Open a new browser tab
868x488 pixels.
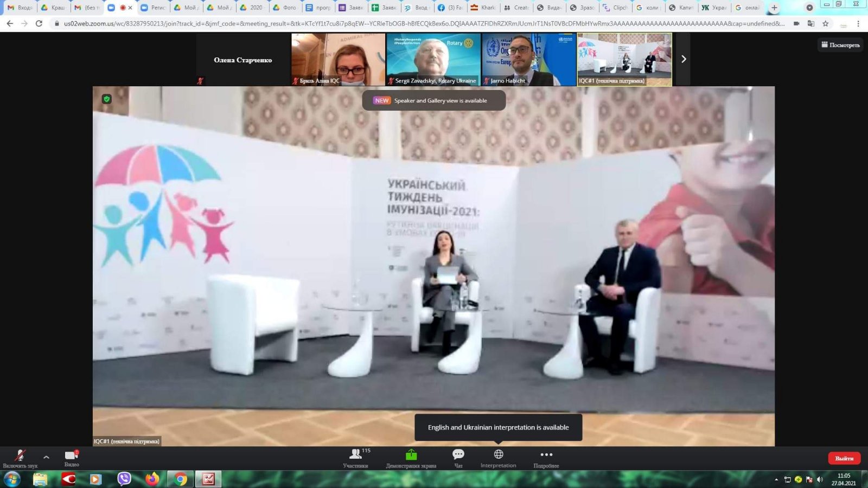click(x=774, y=8)
